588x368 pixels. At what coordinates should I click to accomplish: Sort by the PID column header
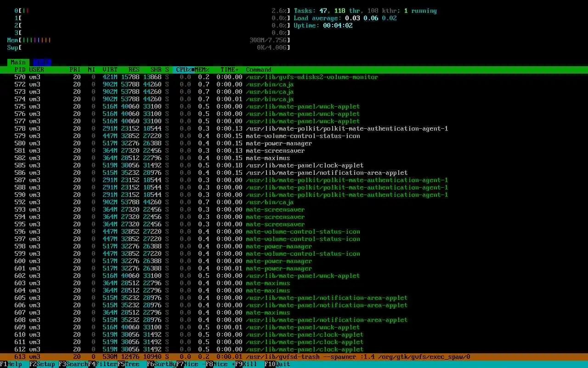tap(20, 70)
